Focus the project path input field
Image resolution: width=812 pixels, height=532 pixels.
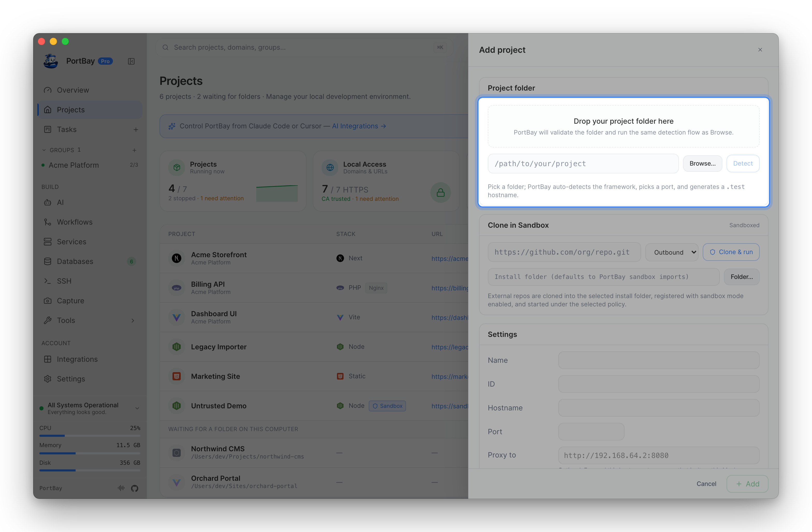583,164
